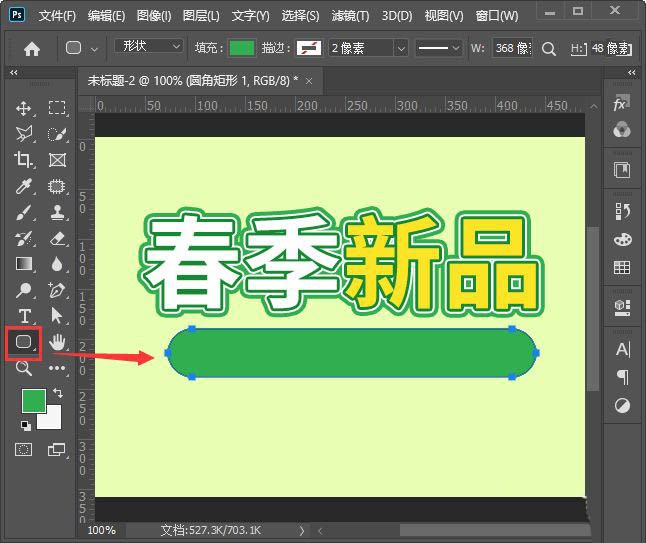
Task: Select the Crop tool
Action: coord(24,160)
